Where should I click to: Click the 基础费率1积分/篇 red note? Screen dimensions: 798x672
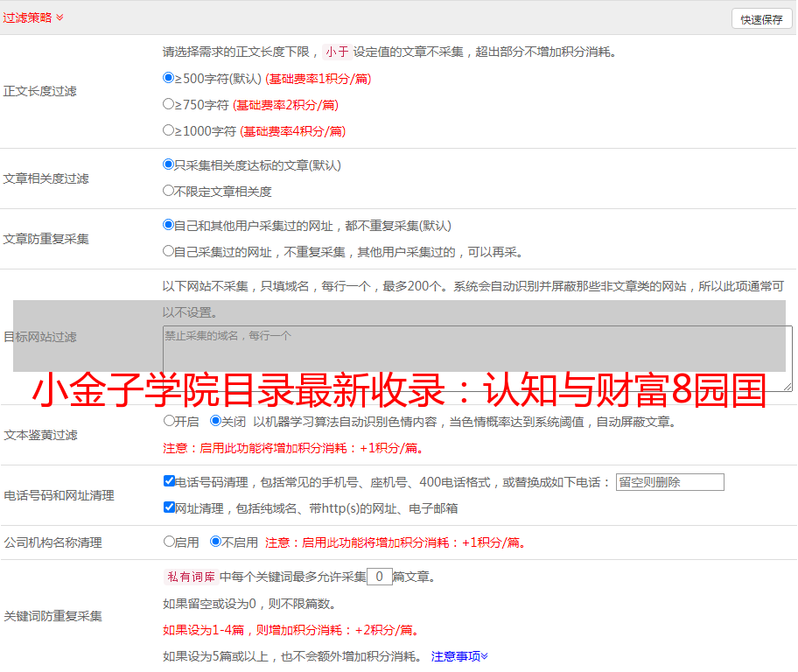click(318, 79)
